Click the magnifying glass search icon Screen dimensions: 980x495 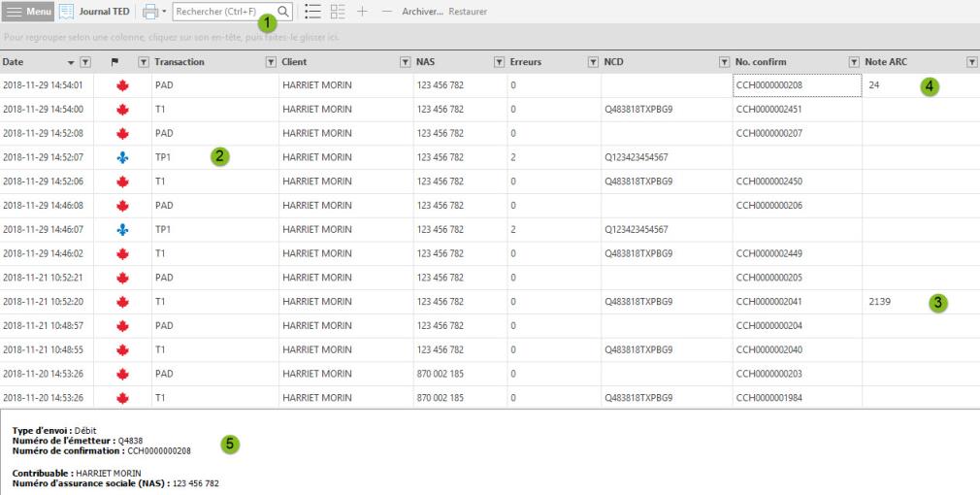(283, 12)
